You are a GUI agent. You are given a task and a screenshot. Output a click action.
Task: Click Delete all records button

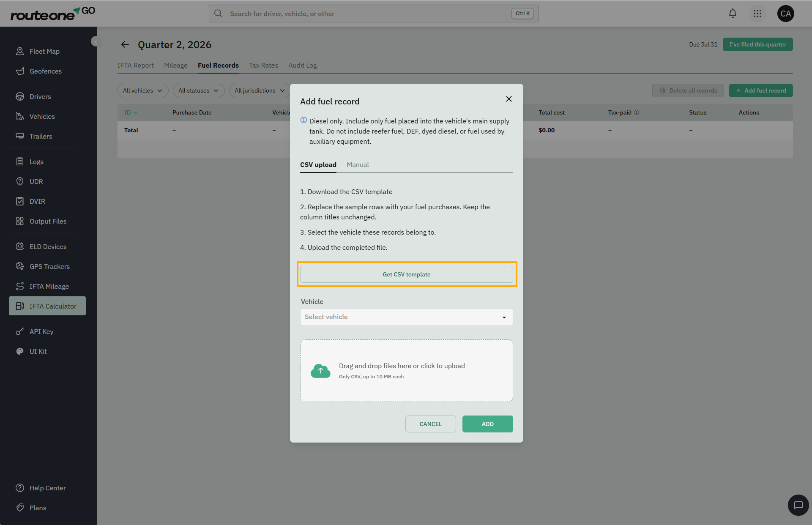pyautogui.click(x=688, y=90)
